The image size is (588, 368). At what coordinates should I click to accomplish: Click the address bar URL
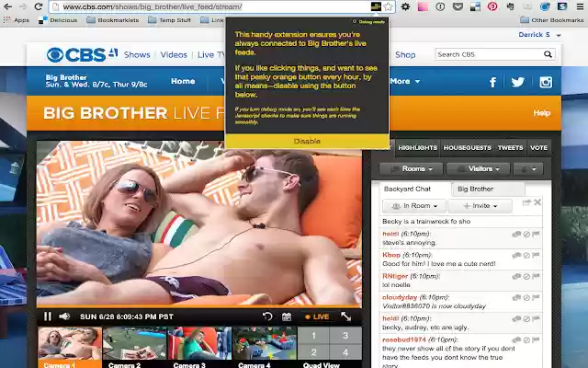[x=152, y=6]
